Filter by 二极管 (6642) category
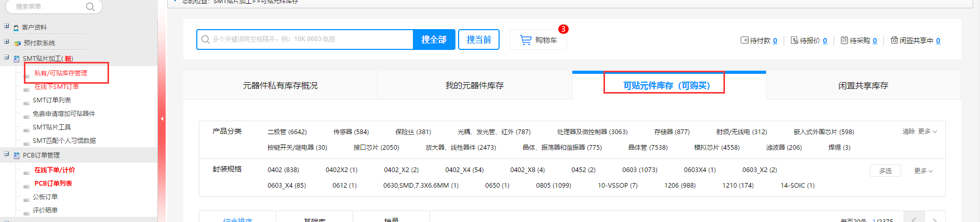 tap(287, 132)
